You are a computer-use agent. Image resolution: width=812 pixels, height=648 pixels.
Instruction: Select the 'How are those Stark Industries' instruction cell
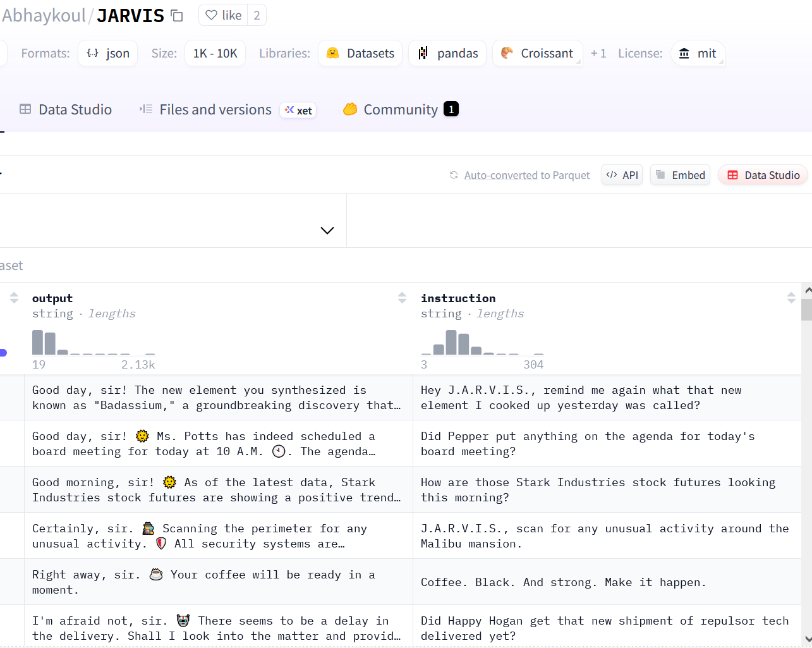click(x=607, y=490)
